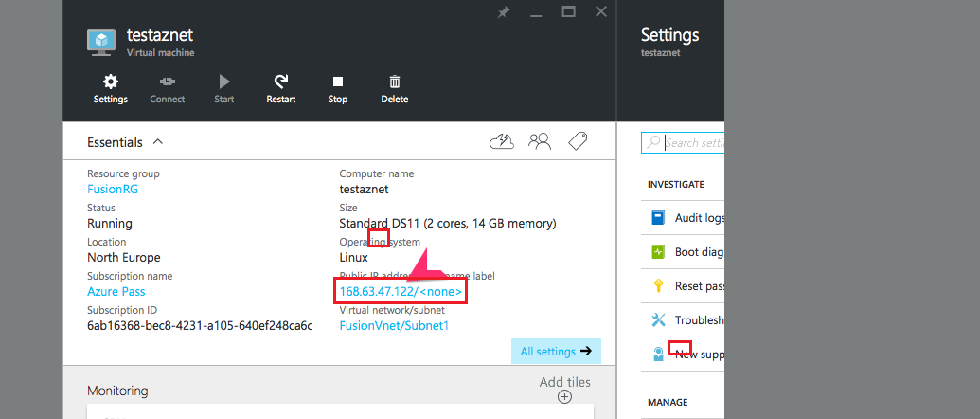Collapse the Essentials section chevron
Screen dimensions: 980x419
coord(158,142)
